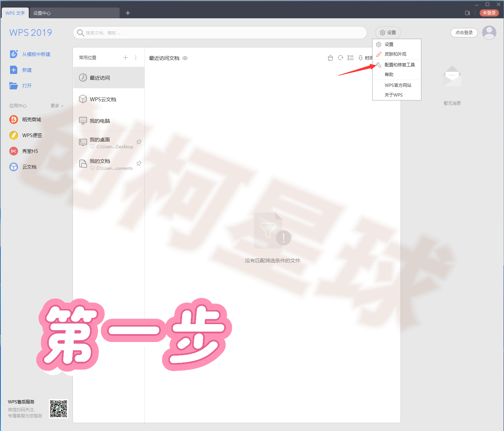The height and width of the screenshot is (431, 504).
Task: Click the 从模板中新建 template icon
Action: (x=14, y=54)
